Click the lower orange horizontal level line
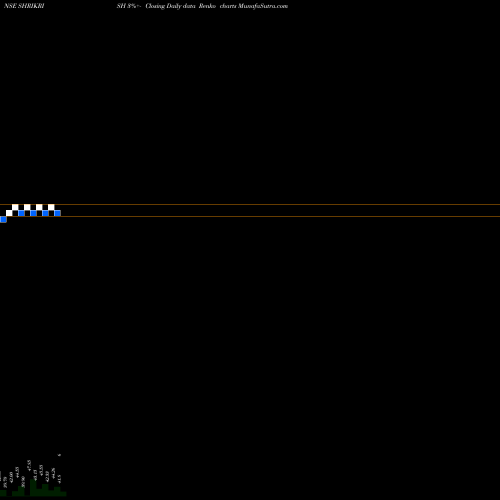The image size is (500, 500). click(250, 216)
